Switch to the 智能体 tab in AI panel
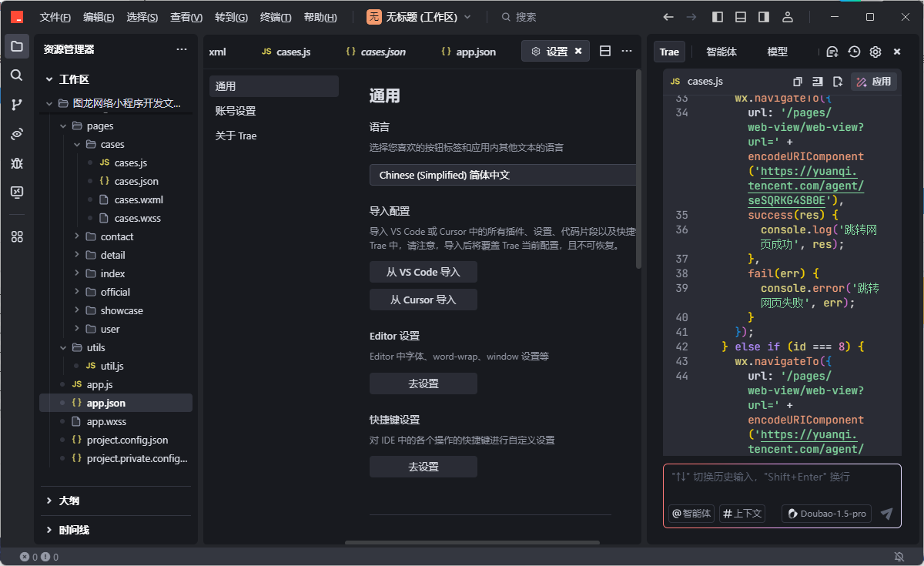 pyautogui.click(x=721, y=52)
